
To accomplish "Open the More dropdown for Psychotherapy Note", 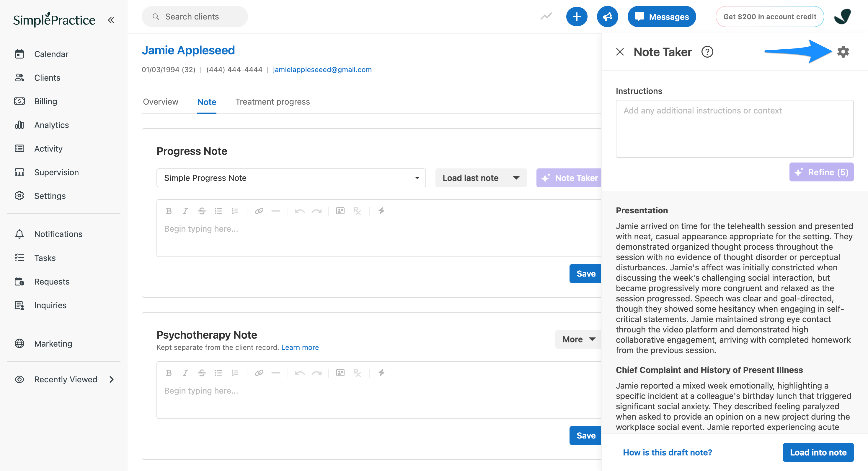I will (x=579, y=339).
